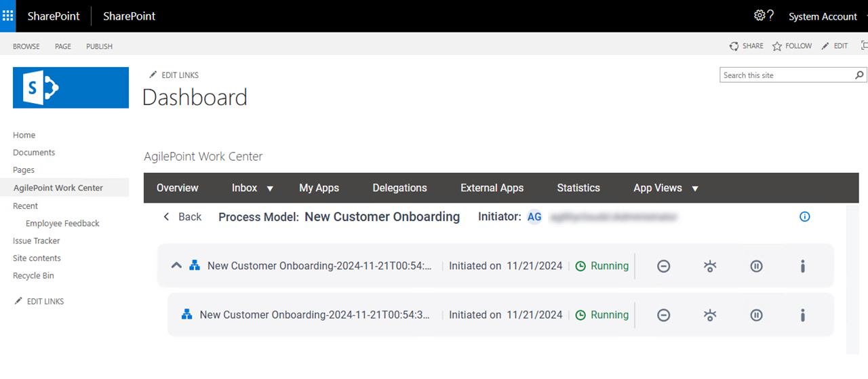Open the help question mark icon

[x=770, y=16]
